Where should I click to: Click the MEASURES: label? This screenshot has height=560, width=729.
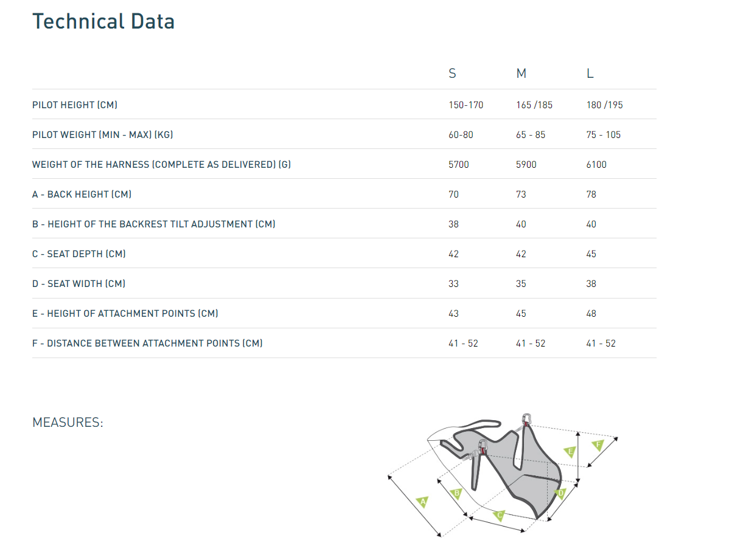[x=68, y=423]
